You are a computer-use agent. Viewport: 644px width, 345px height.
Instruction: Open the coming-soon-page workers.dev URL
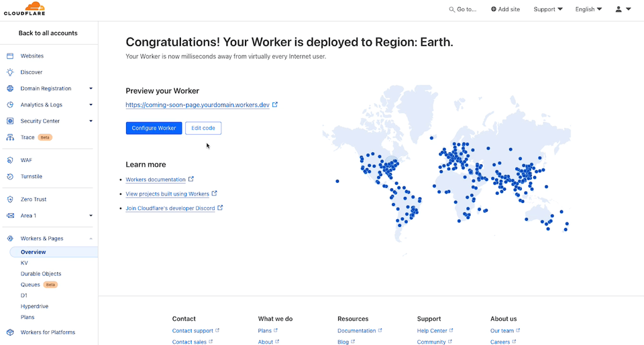pos(197,105)
